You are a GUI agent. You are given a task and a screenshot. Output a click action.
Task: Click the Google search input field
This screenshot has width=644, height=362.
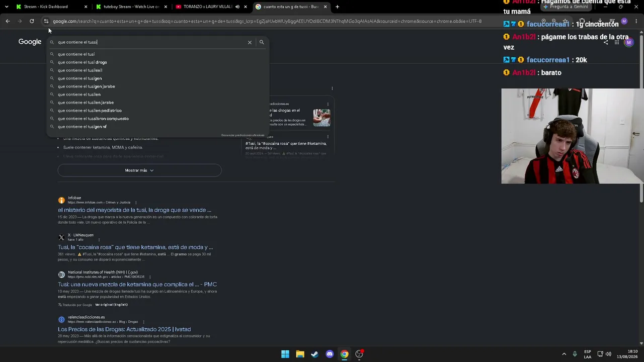click(151, 42)
